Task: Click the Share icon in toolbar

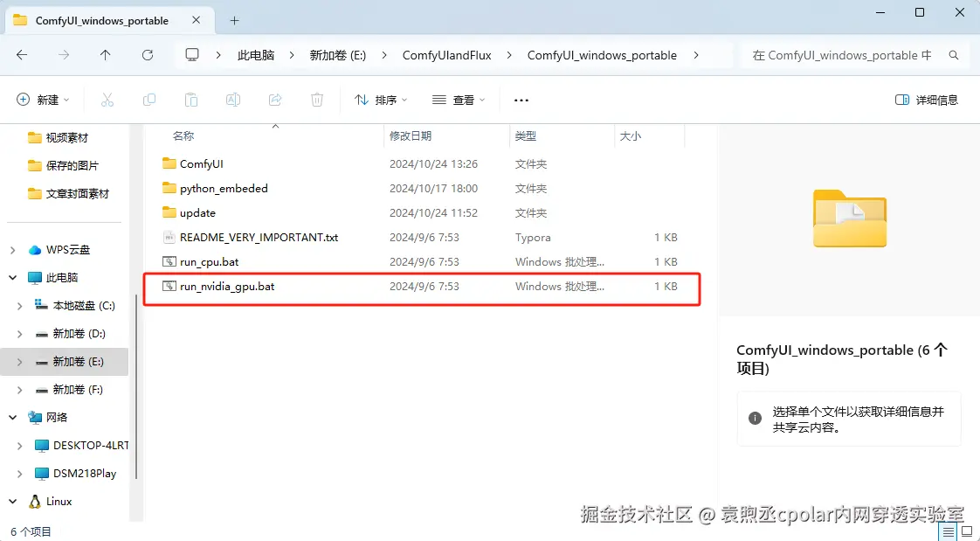Action: (275, 100)
